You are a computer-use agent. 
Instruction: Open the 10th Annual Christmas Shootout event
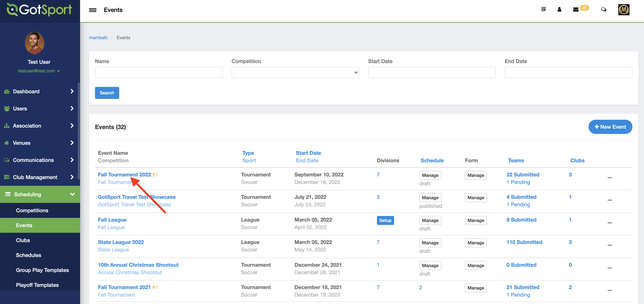point(138,265)
